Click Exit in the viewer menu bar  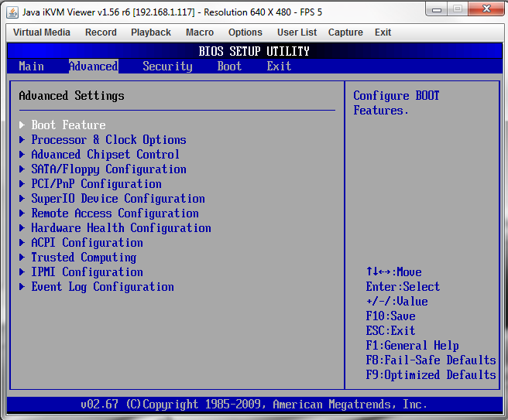(383, 32)
